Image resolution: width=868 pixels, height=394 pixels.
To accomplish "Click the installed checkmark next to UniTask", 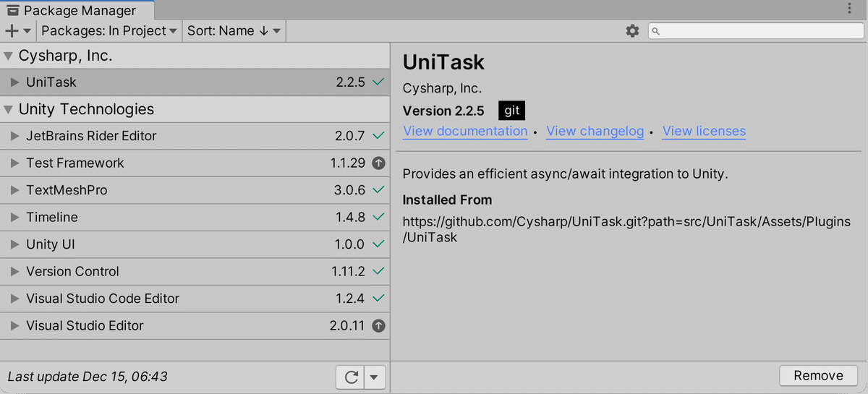I will tap(378, 82).
